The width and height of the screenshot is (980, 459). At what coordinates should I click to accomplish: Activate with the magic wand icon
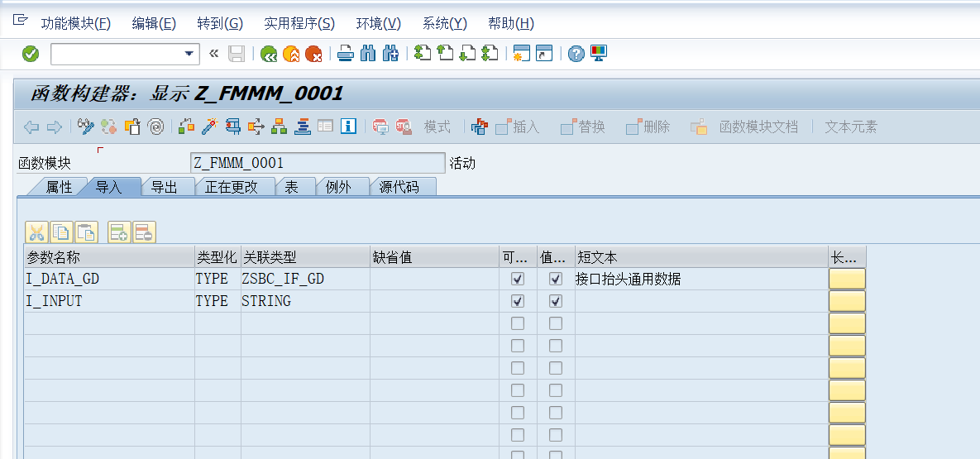[209, 127]
